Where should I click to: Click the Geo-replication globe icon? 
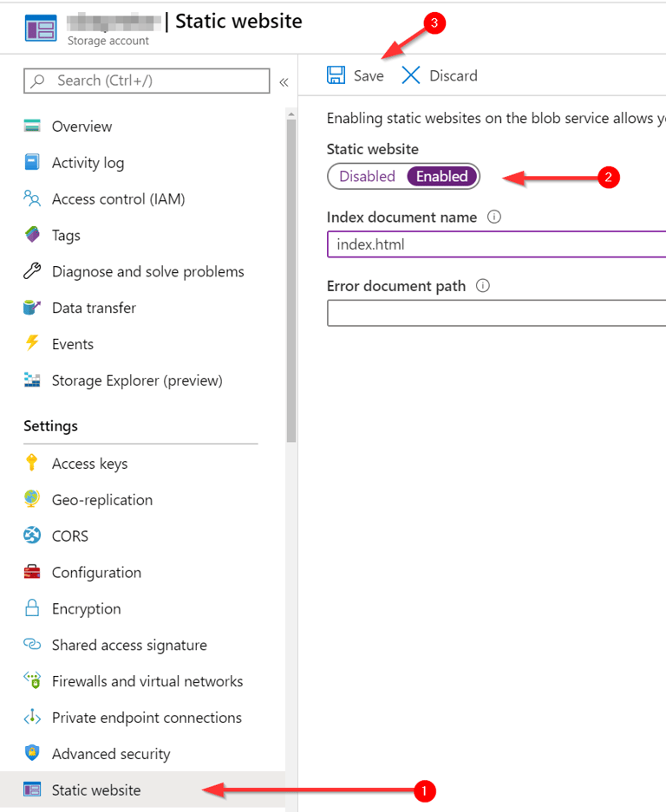coord(32,499)
